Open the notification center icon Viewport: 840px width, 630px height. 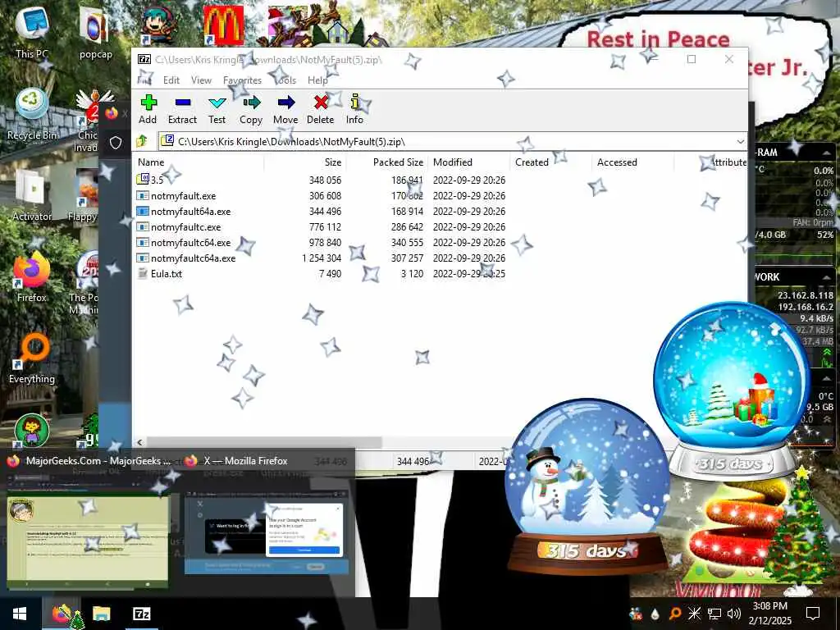coord(813,614)
